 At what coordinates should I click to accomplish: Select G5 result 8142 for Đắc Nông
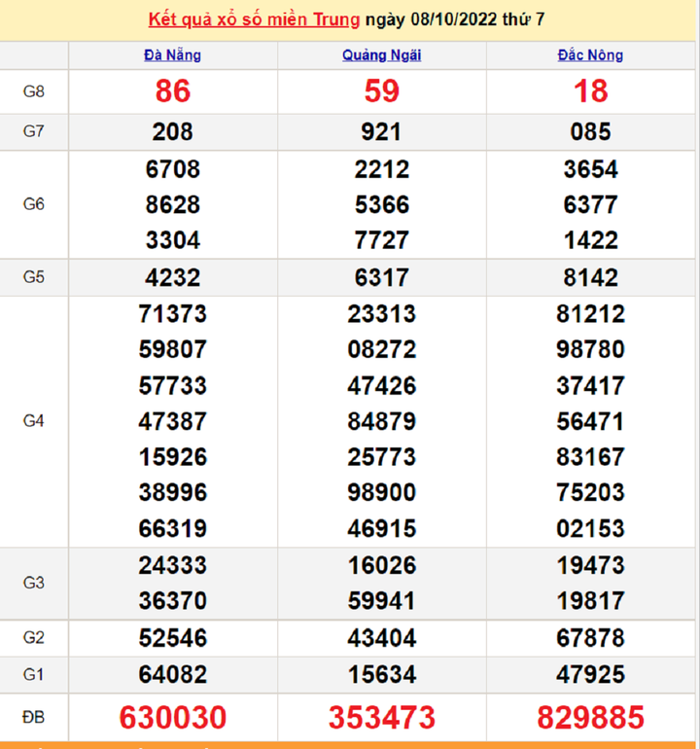click(590, 277)
